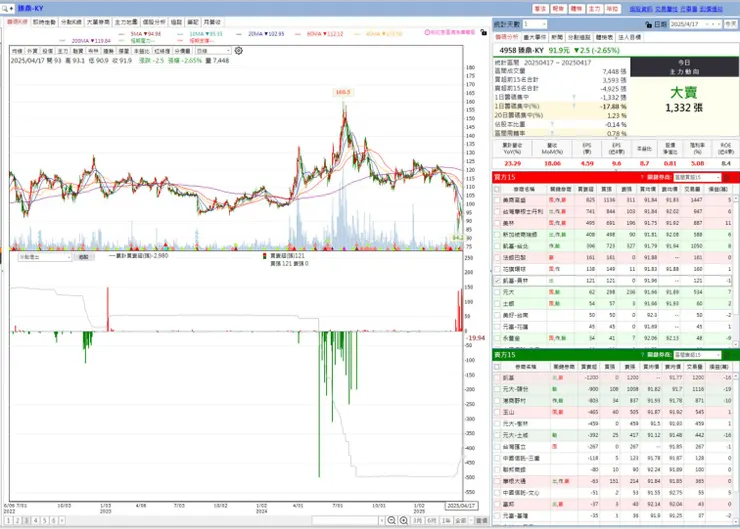
Task: Open the 分點進出 dropdown below the chart
Action: coord(44,257)
